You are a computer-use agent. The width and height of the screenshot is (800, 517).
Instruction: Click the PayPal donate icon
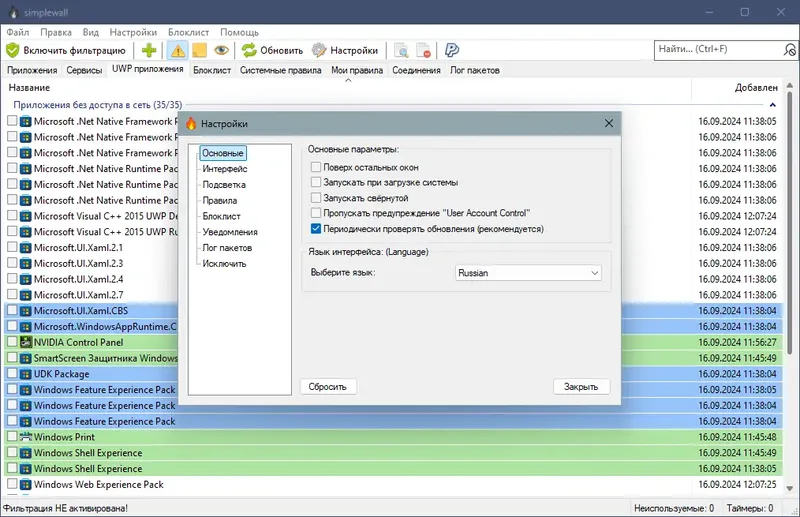click(x=452, y=50)
